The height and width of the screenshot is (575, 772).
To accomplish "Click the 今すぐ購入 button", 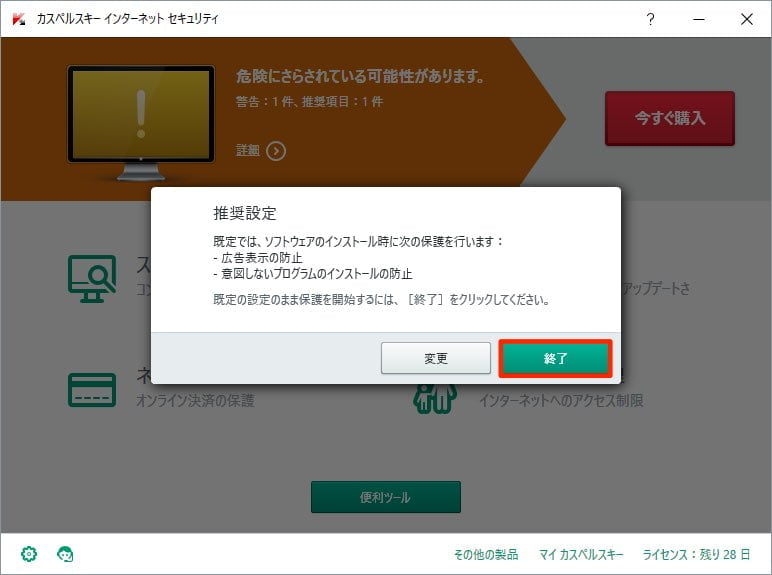I will (670, 118).
